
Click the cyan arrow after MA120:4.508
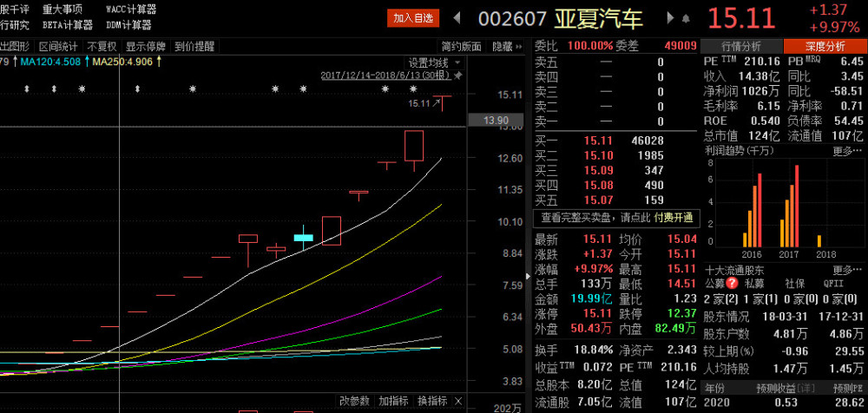tap(87, 62)
